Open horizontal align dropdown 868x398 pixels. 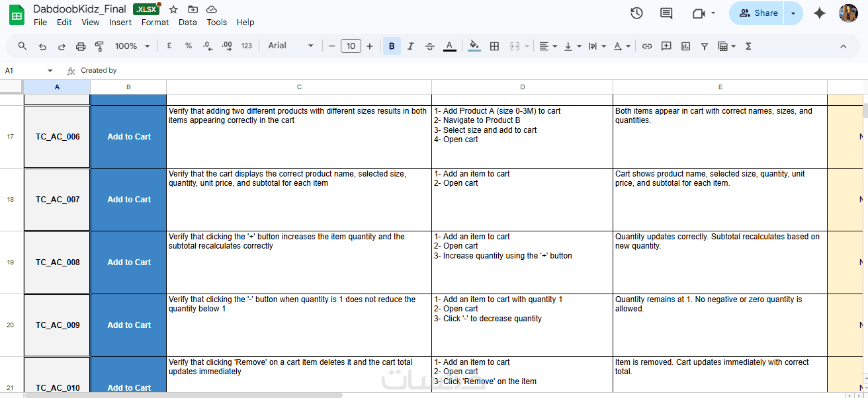[548, 46]
